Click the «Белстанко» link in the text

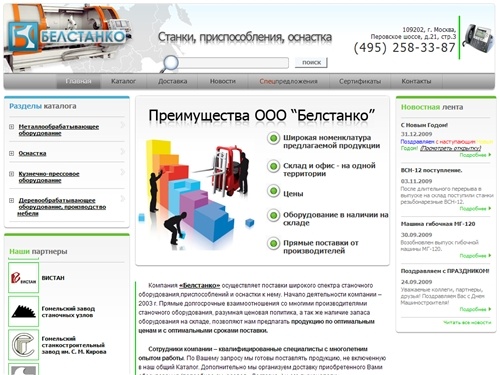pos(199,286)
